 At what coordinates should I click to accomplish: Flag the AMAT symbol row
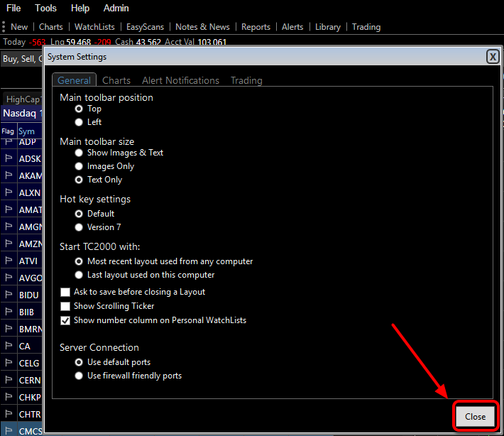pyautogui.click(x=9, y=209)
